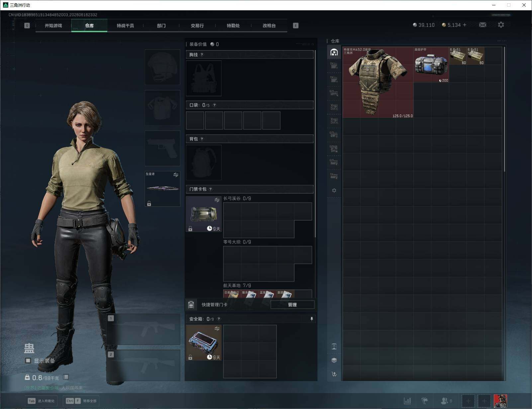The width and height of the screenshot is (532, 409).
Task: Click the quick keycard management icon
Action: tap(191, 304)
